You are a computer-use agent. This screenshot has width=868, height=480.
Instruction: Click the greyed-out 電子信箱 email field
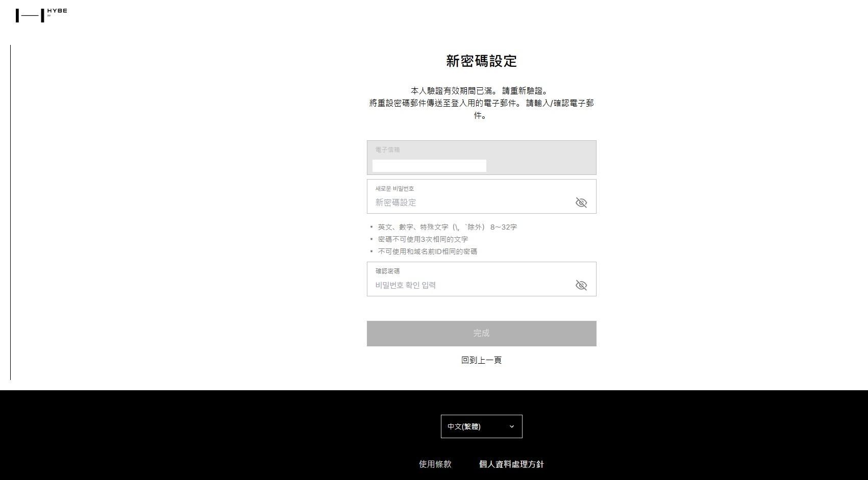tap(481, 158)
